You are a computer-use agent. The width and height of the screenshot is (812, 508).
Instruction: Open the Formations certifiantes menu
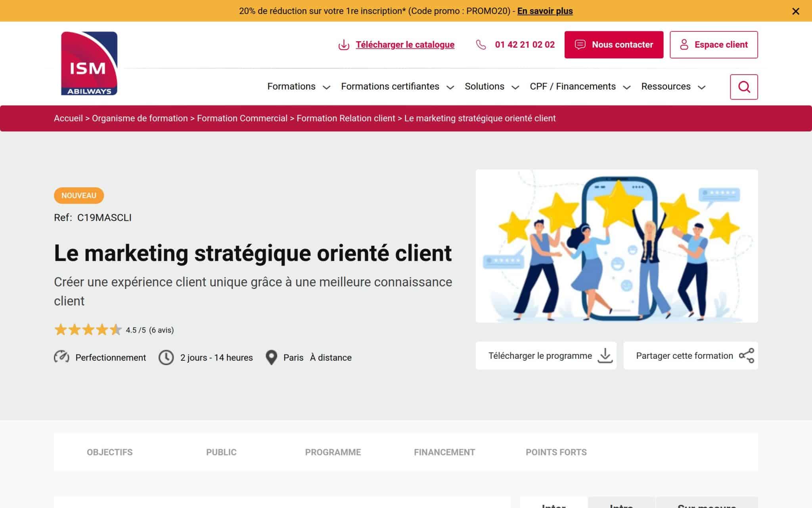tap(390, 87)
